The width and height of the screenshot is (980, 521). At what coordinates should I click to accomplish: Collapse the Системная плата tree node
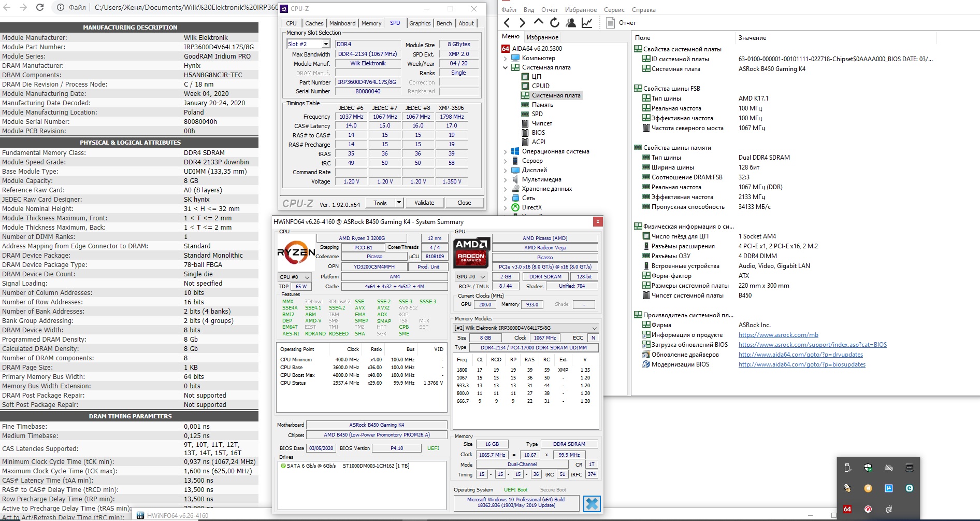[x=505, y=67]
